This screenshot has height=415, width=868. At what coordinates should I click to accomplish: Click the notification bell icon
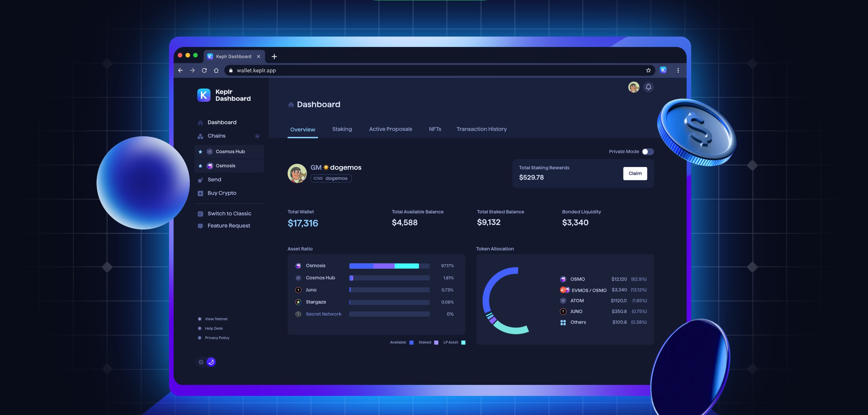[x=648, y=87]
